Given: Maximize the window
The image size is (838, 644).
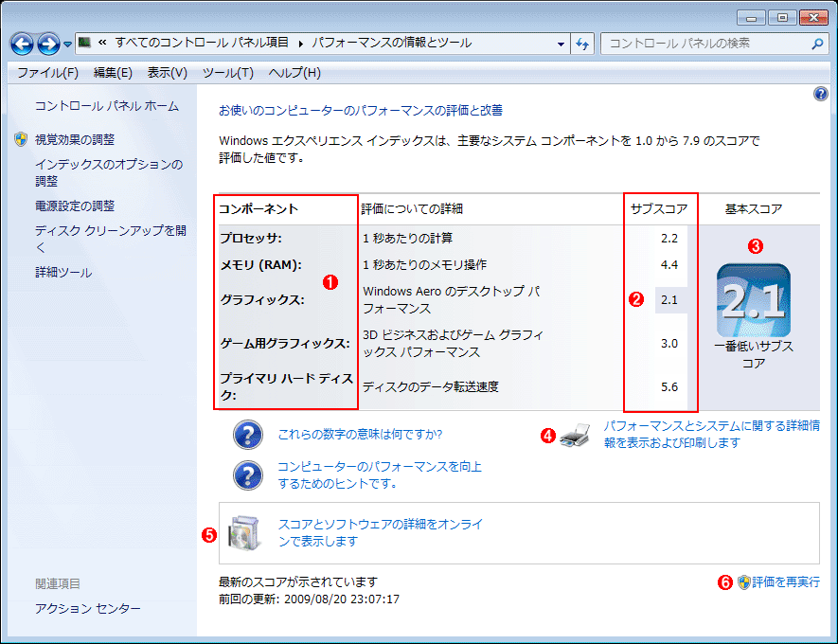Looking at the screenshot, I should 782,18.
